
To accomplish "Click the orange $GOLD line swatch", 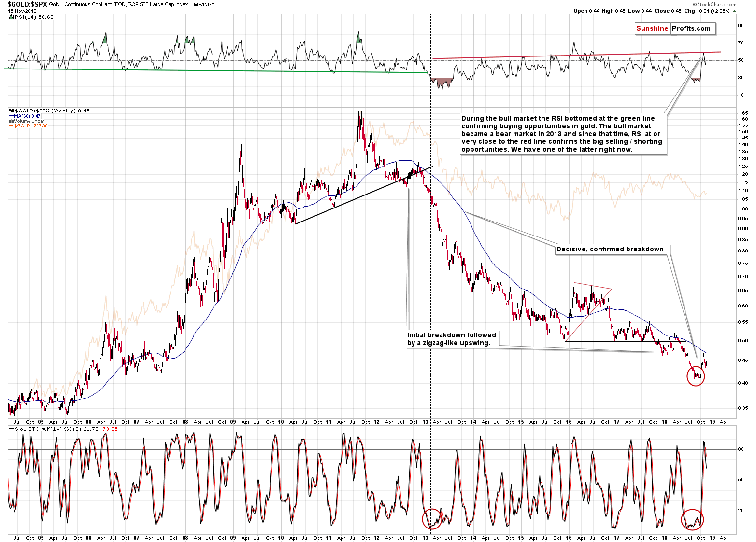I will click(x=12, y=126).
